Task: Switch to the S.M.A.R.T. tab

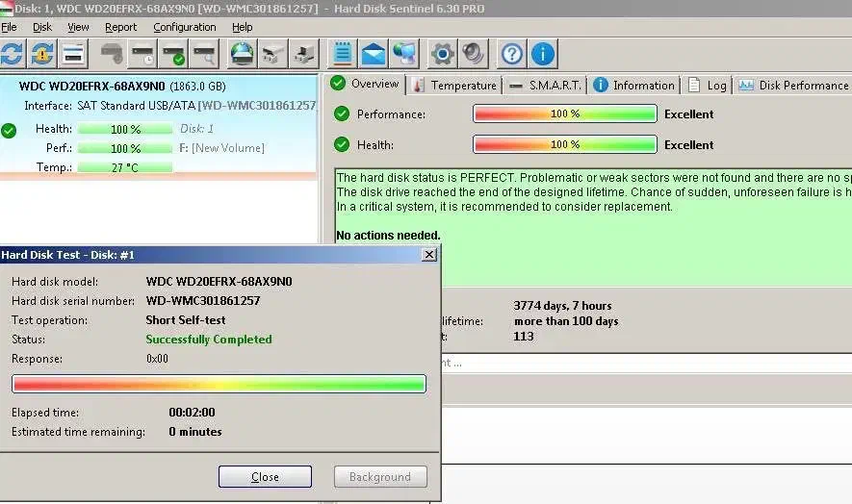Action: 544,86
